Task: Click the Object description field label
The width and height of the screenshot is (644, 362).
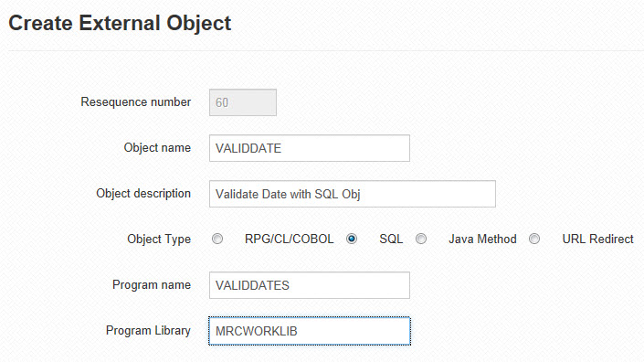Action: [x=143, y=194]
